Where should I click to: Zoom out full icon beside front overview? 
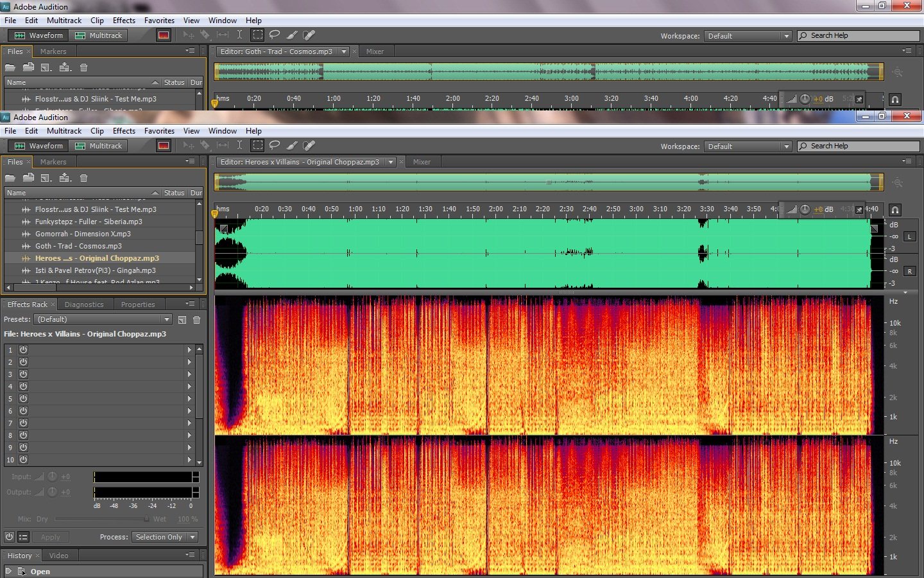point(898,182)
